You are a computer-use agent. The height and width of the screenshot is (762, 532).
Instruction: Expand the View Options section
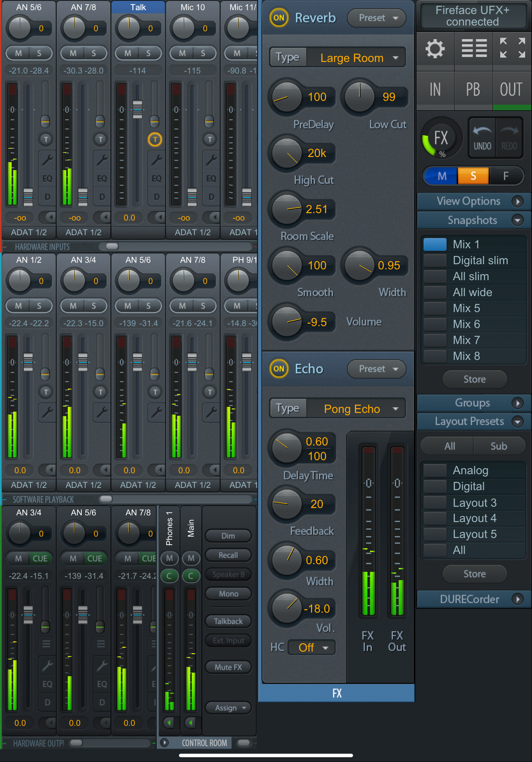click(x=474, y=201)
